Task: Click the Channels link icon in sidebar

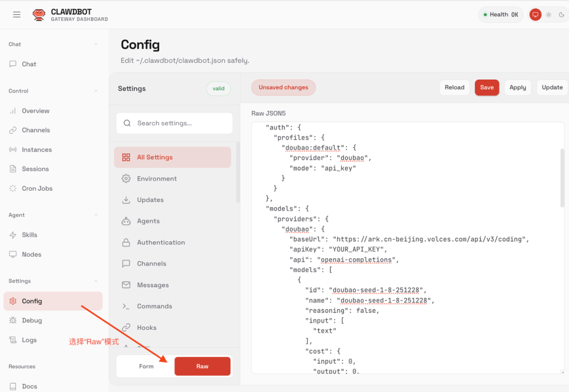Action: click(x=13, y=130)
